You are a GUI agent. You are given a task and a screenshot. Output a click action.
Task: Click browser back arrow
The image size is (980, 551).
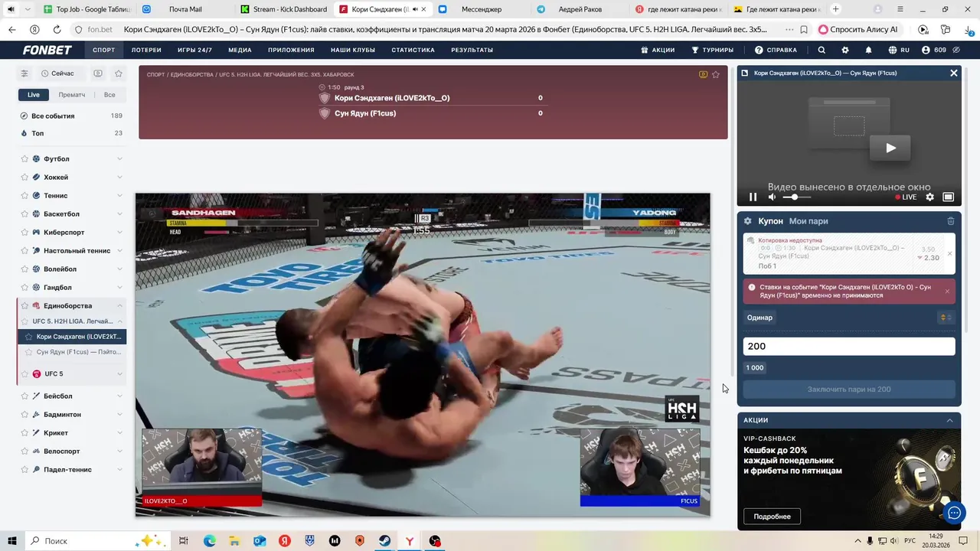click(x=11, y=30)
